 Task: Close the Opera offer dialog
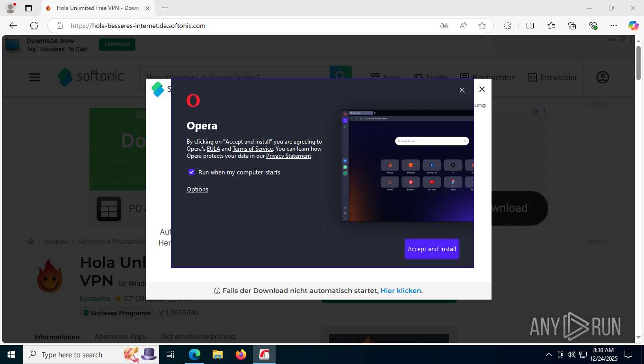(462, 90)
